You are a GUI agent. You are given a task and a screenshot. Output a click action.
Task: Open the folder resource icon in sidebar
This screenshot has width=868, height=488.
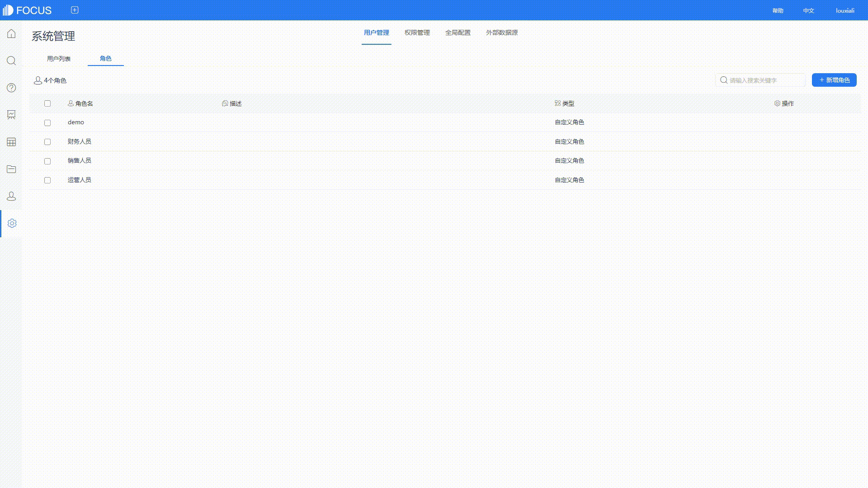[x=11, y=169]
